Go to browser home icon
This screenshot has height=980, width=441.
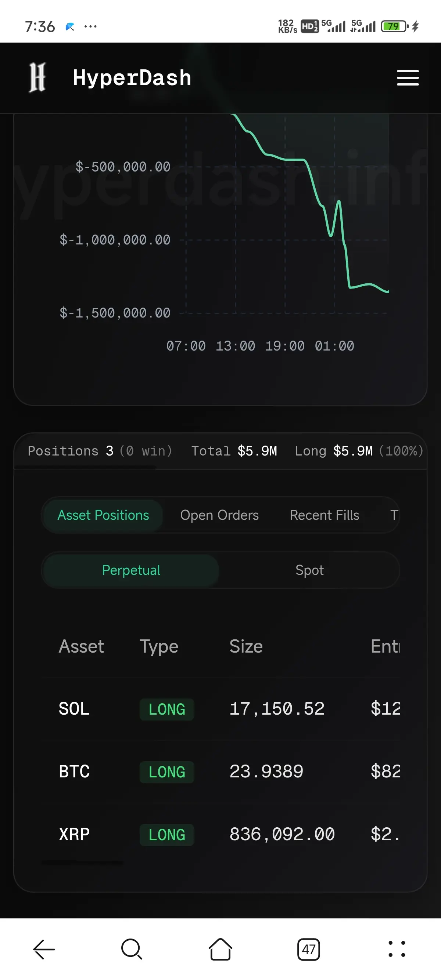click(220, 949)
